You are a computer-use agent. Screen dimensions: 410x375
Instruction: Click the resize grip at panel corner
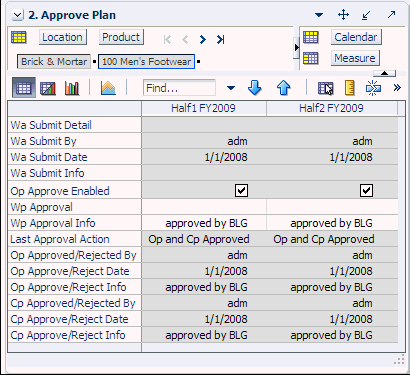(399, 360)
